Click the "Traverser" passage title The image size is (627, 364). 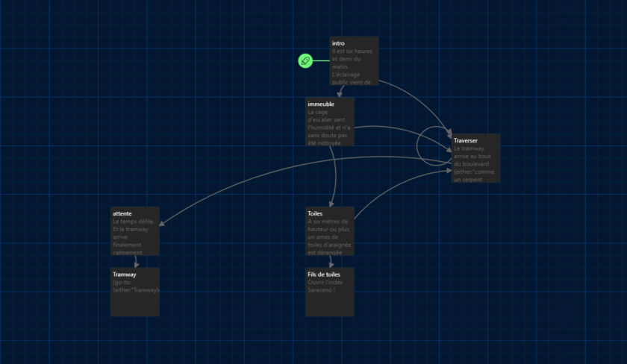click(x=465, y=140)
